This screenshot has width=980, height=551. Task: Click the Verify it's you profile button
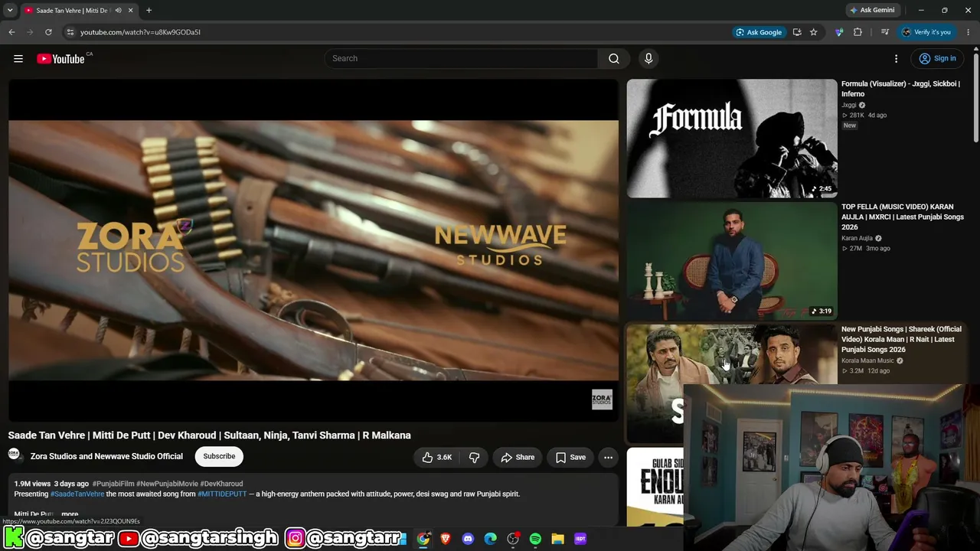(x=926, y=32)
